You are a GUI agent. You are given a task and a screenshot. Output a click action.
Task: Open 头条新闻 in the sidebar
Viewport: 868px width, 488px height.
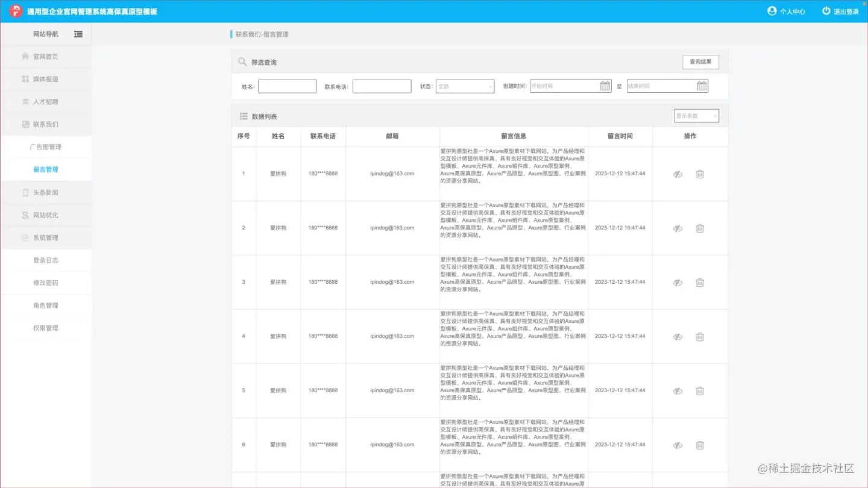46,193
